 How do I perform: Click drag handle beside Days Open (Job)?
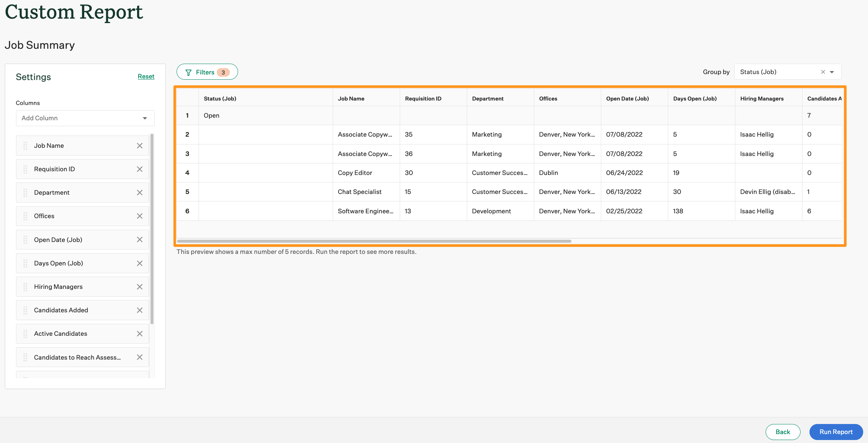25,263
